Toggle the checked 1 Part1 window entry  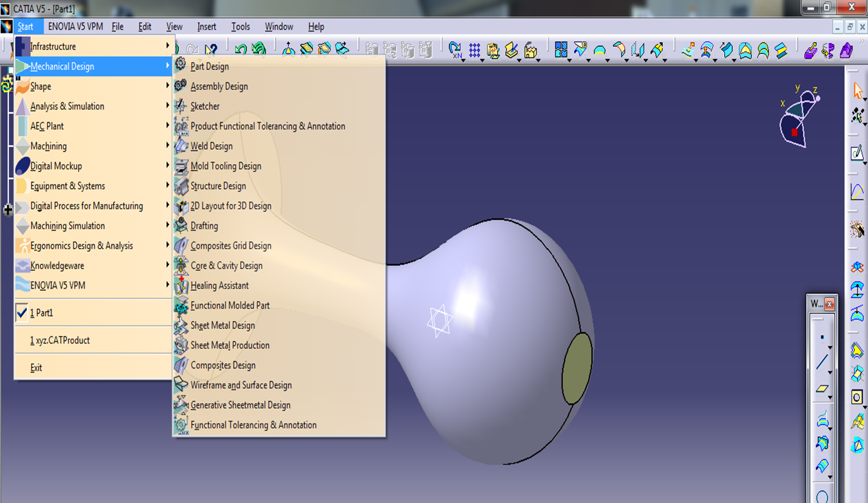[x=41, y=313]
